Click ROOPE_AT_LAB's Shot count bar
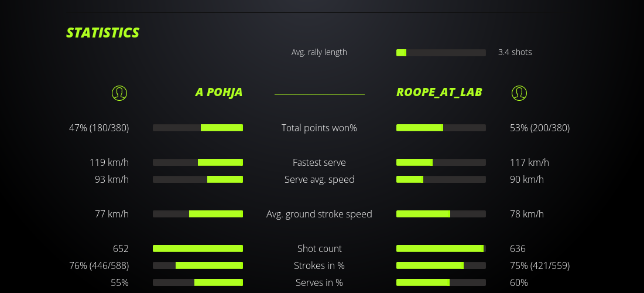 click(441, 248)
